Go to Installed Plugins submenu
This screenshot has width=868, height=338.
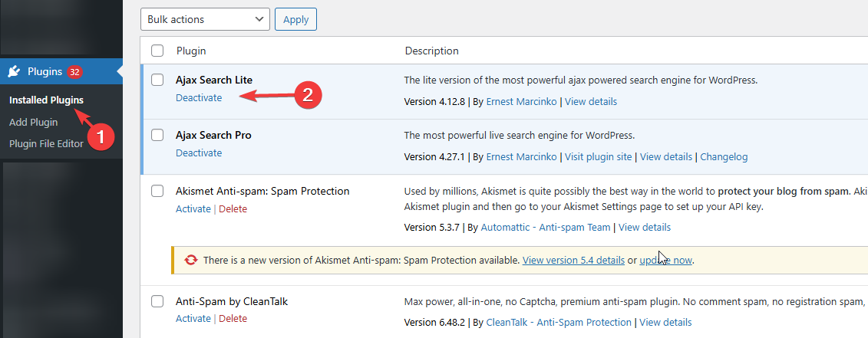point(47,100)
